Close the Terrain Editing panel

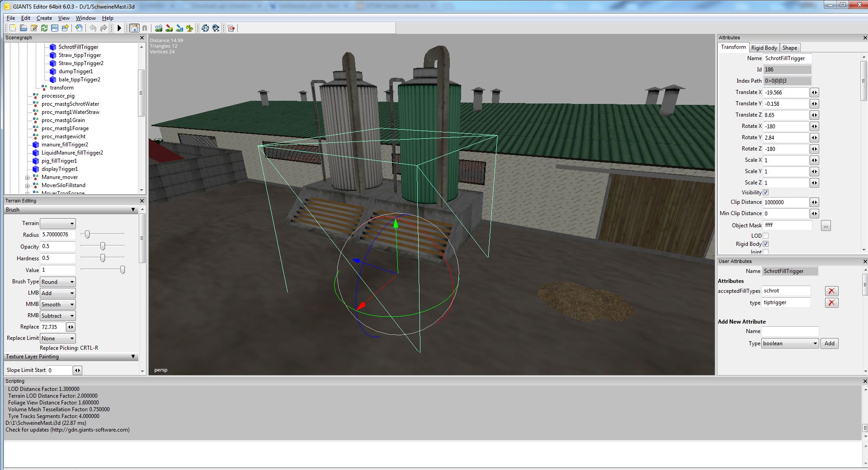click(142, 201)
